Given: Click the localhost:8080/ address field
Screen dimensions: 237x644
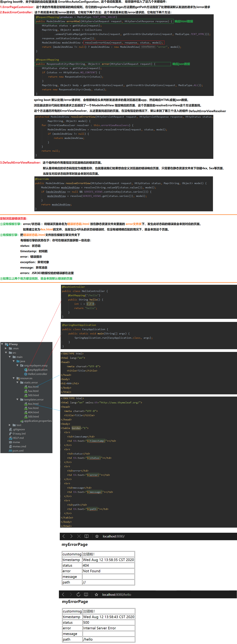Looking at the screenshot, I should [114, 536].
